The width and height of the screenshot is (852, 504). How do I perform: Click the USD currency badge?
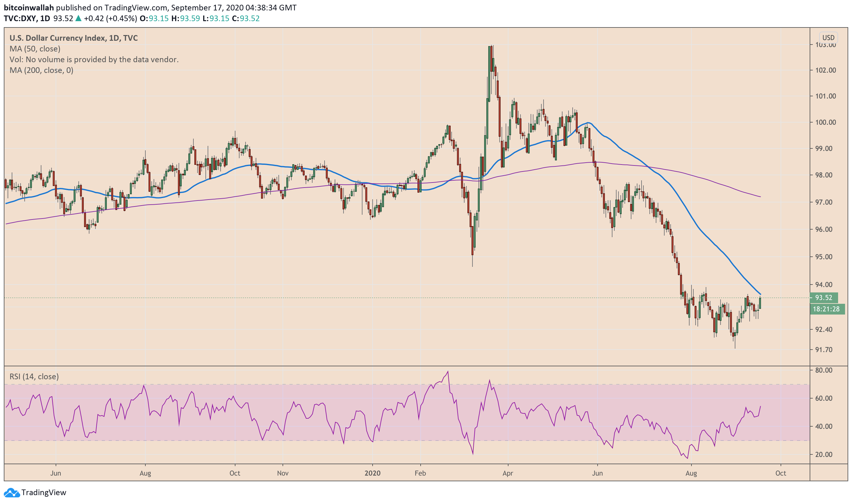click(x=828, y=38)
